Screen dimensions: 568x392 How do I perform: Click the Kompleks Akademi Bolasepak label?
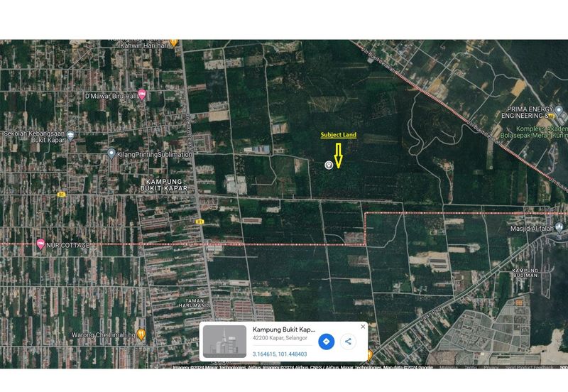(x=534, y=132)
